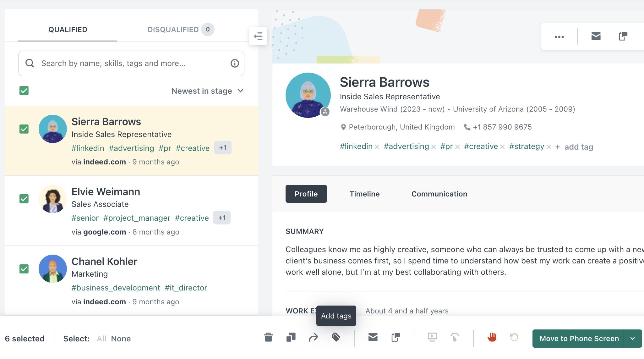Expand +1 more tags on Elvie Weimann
The image size is (644, 359).
tap(222, 218)
